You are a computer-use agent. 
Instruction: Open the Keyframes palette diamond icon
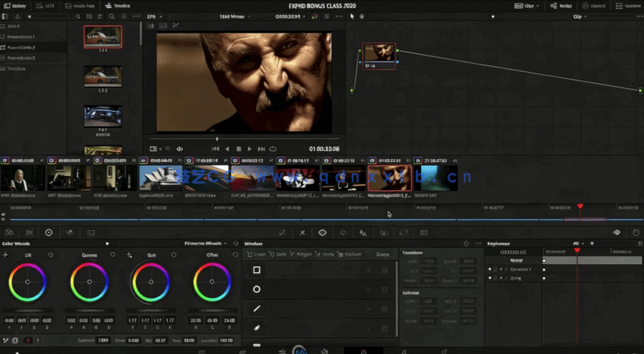pyautogui.click(x=616, y=232)
